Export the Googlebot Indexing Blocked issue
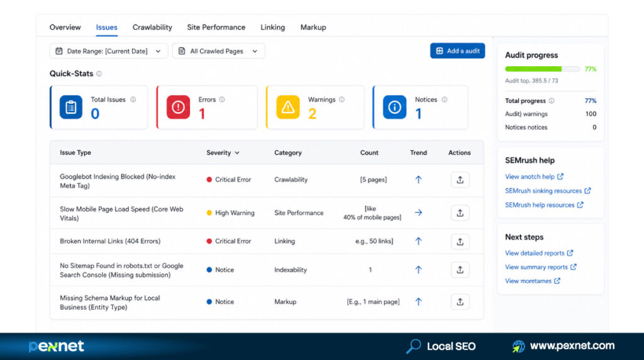644x360 pixels. [x=460, y=179]
